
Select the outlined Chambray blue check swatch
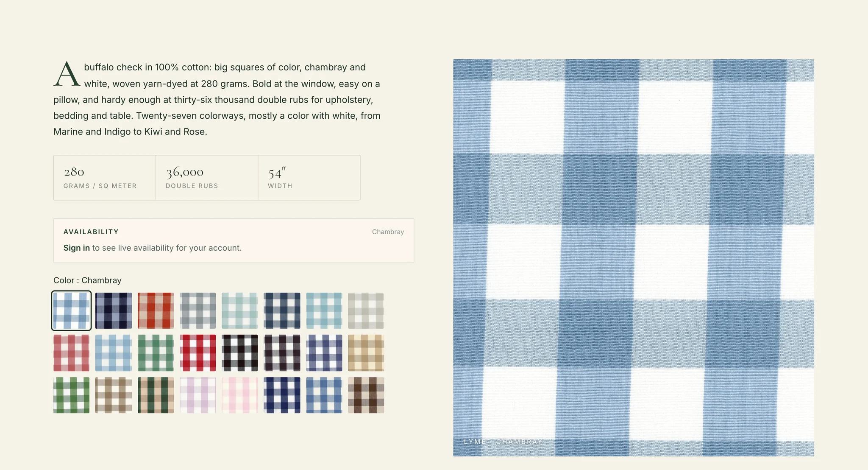click(71, 311)
